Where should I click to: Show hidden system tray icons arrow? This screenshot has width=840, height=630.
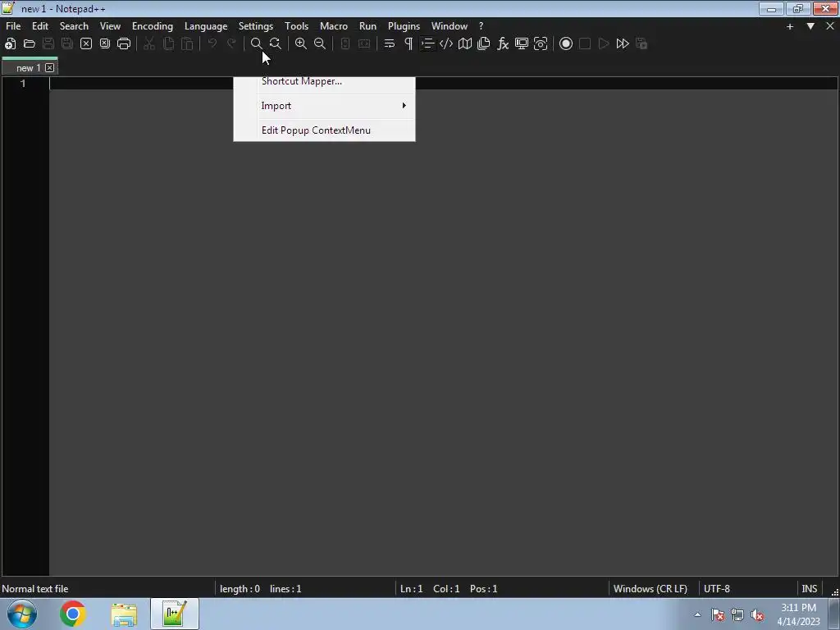click(x=697, y=614)
